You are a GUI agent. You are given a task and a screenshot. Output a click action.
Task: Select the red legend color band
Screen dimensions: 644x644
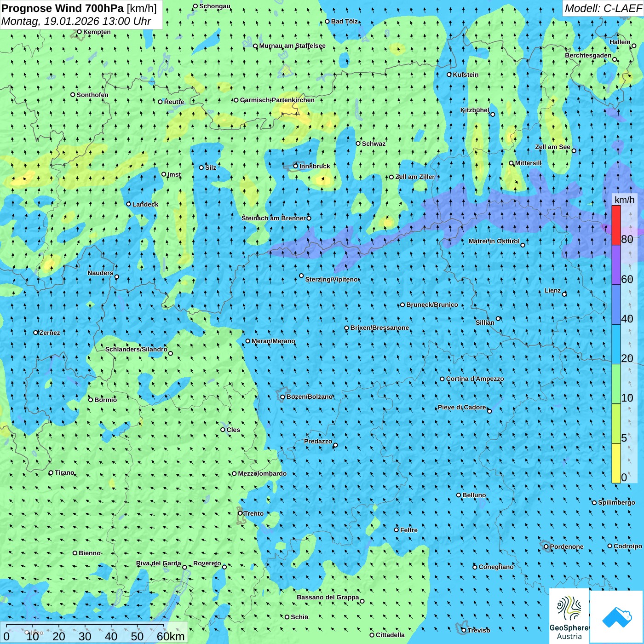point(616,225)
